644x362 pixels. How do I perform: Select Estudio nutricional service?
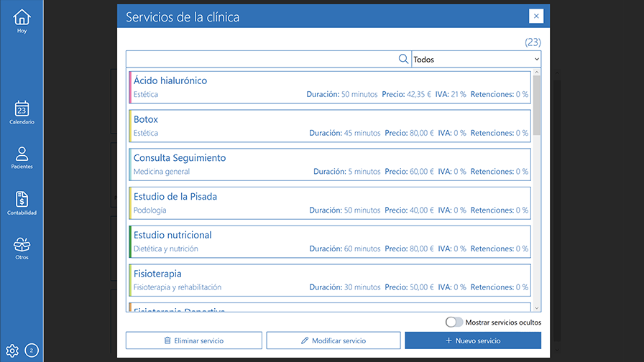330,242
